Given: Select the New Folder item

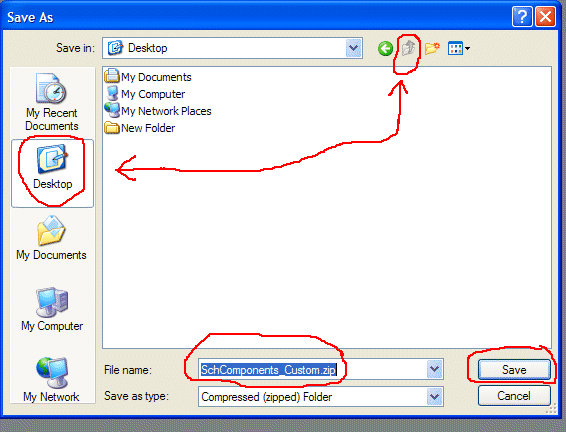Looking at the screenshot, I should click(140, 128).
